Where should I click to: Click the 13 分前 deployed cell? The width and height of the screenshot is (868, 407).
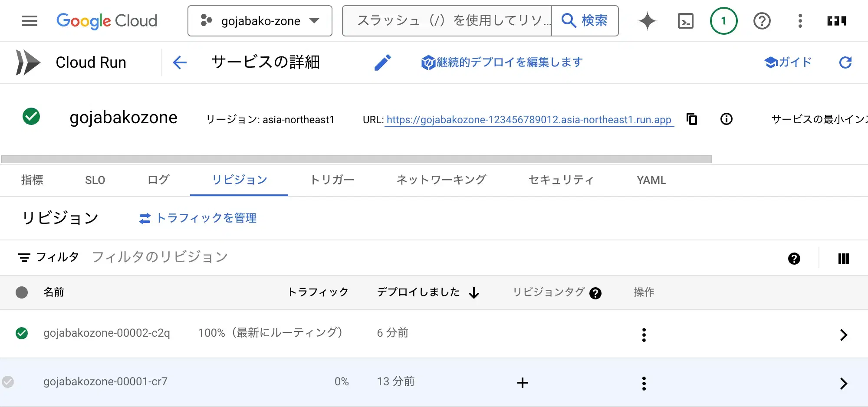(x=396, y=382)
